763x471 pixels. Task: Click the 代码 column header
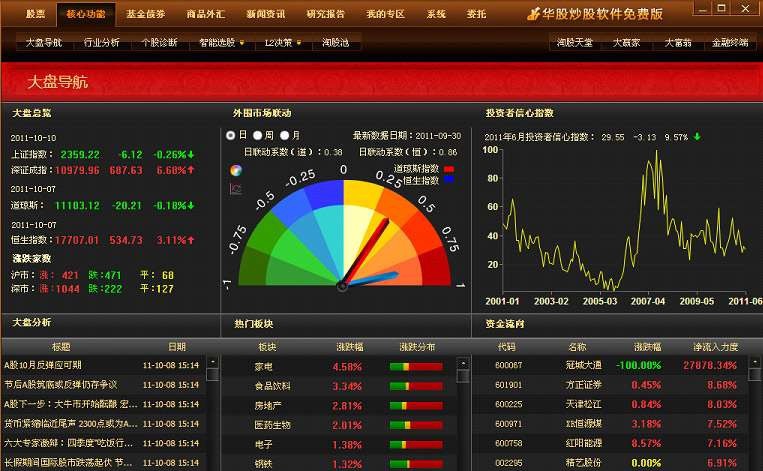(x=507, y=347)
